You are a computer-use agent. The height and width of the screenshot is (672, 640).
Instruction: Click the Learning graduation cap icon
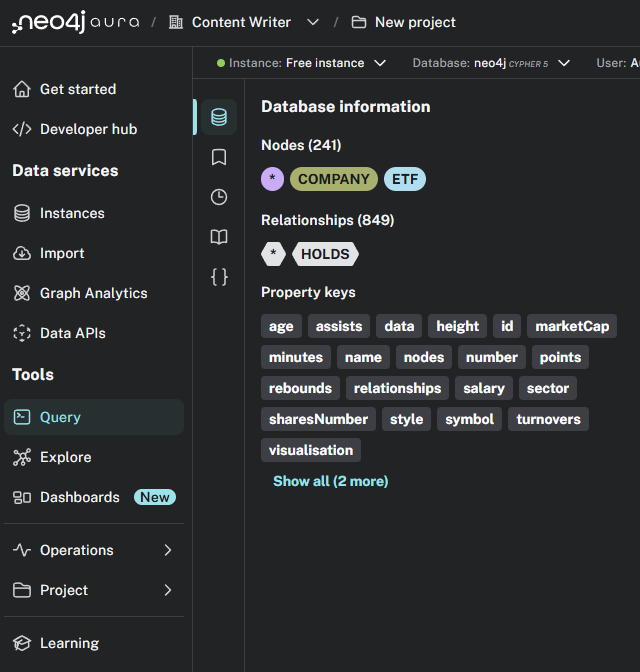point(22,643)
